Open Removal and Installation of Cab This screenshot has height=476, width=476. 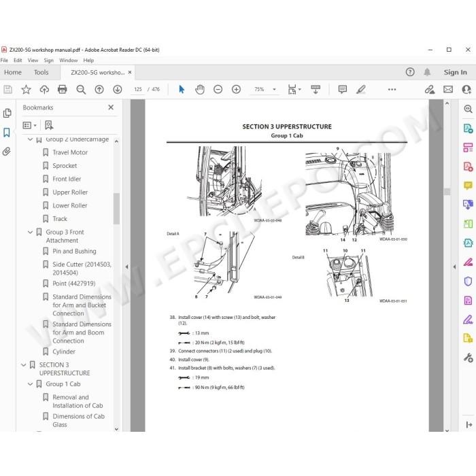point(78,401)
